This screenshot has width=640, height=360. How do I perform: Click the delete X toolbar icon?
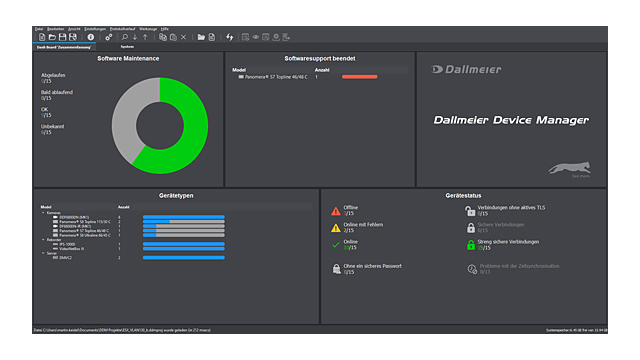click(184, 37)
